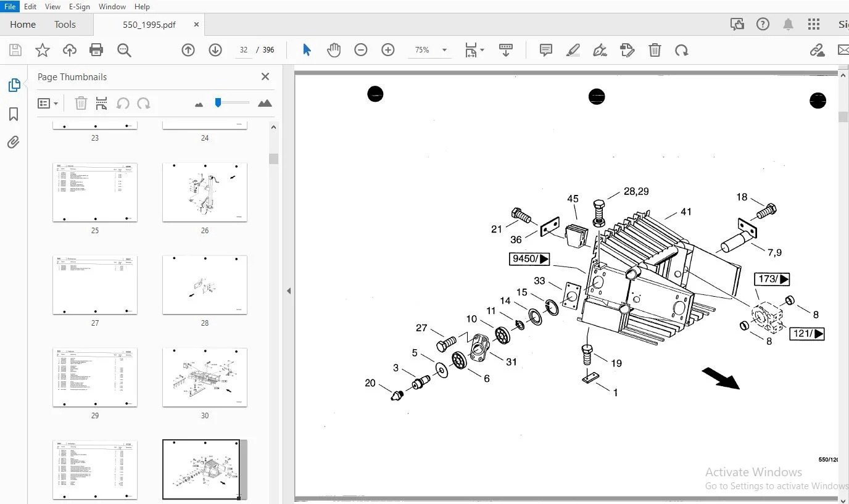Image resolution: width=849 pixels, height=504 pixels.
Task: Open the sign document pen tool
Action: (x=600, y=50)
